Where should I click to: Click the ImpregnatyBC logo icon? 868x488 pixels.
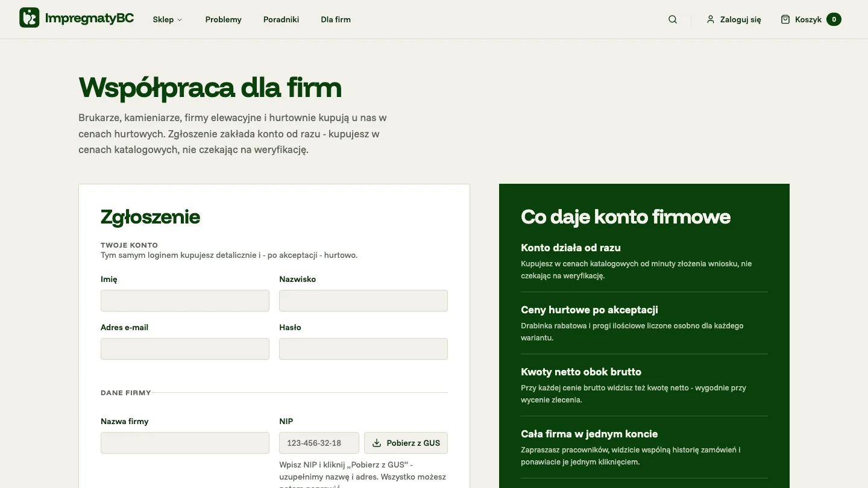[x=30, y=17]
